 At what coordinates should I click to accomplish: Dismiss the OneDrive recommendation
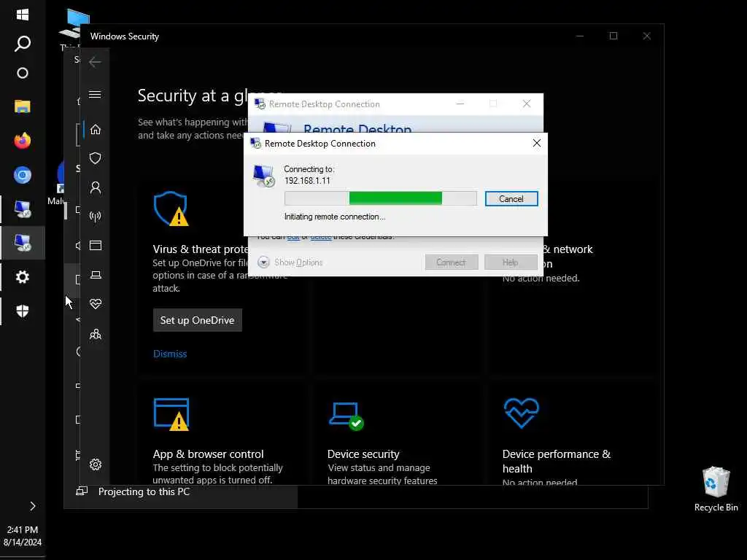point(170,354)
